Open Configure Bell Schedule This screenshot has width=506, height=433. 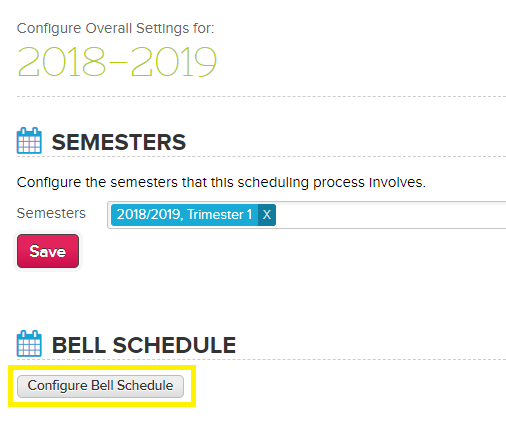100,386
